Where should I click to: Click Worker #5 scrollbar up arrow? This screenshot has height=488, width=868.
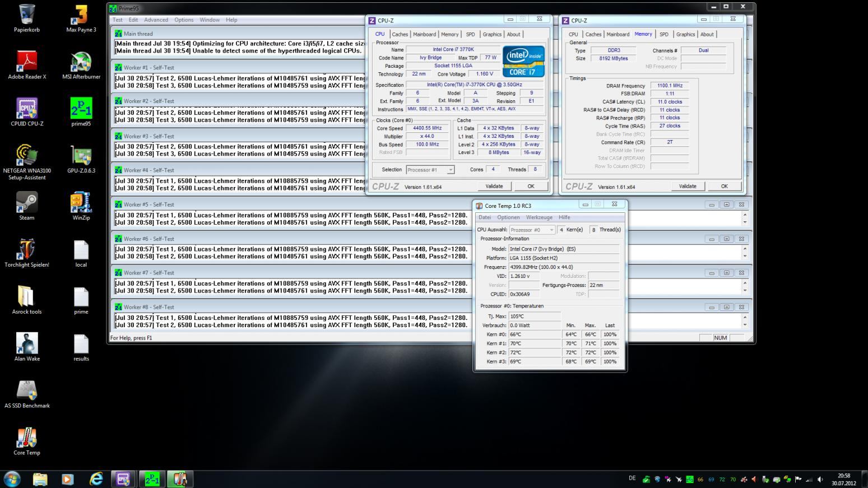tap(745, 215)
